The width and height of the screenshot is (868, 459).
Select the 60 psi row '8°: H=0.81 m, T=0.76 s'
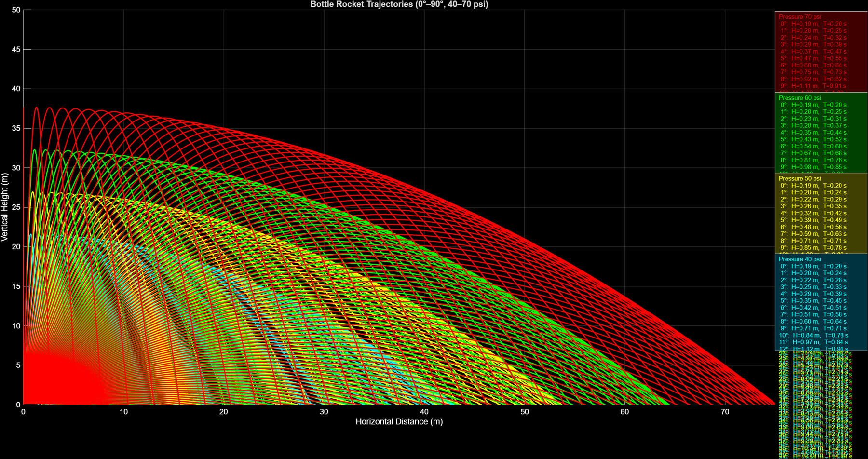[814, 160]
